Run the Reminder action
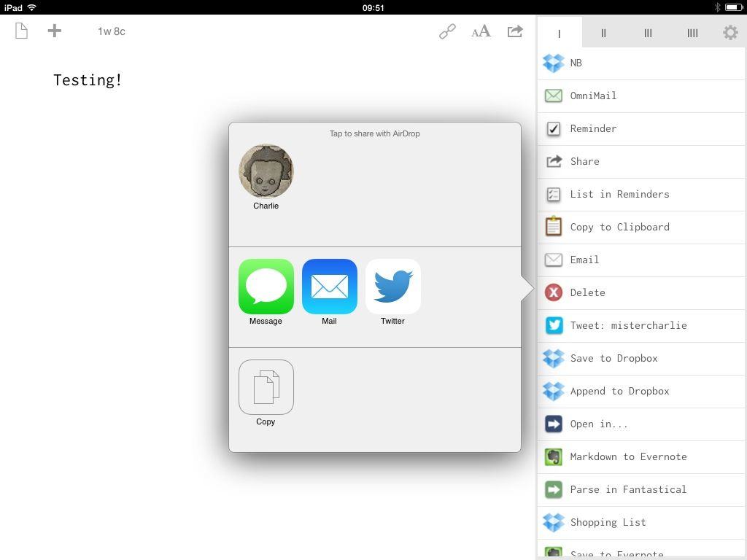The image size is (747, 560). [593, 128]
